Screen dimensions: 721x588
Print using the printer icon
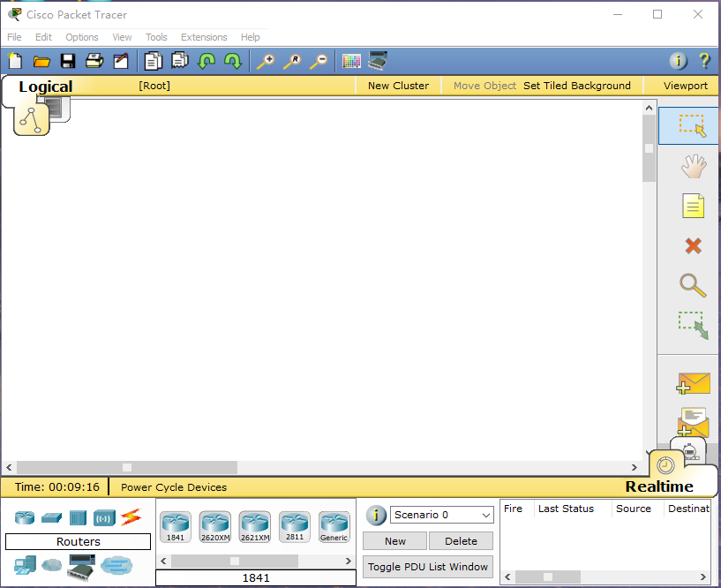tap(94, 61)
